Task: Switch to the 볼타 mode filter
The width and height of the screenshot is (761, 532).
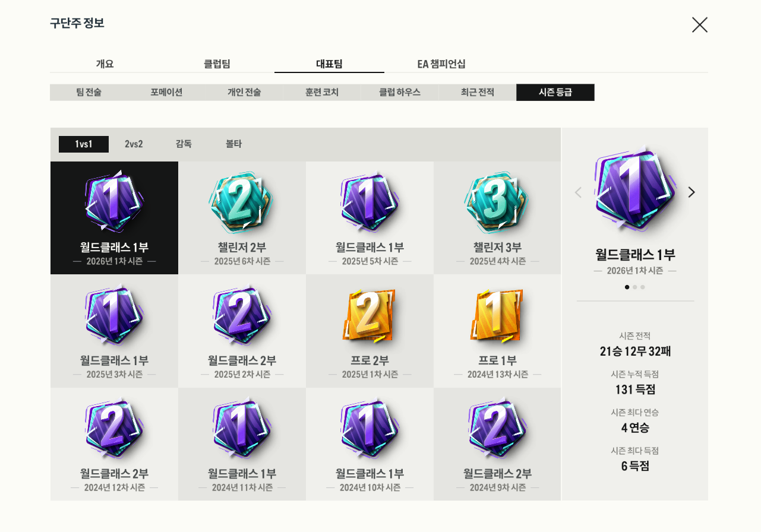Action: [233, 144]
